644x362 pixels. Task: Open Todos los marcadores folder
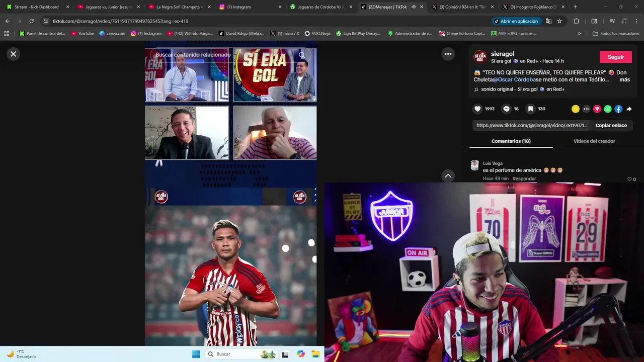coord(616,34)
